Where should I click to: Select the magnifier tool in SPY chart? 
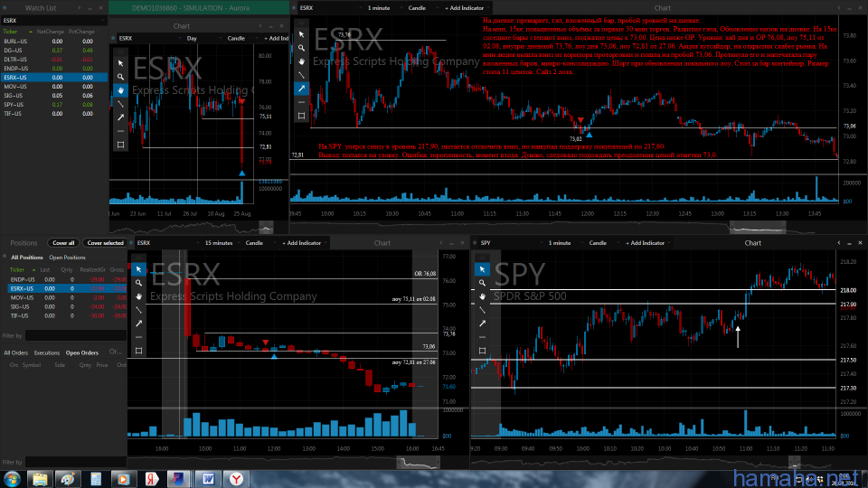(x=482, y=283)
